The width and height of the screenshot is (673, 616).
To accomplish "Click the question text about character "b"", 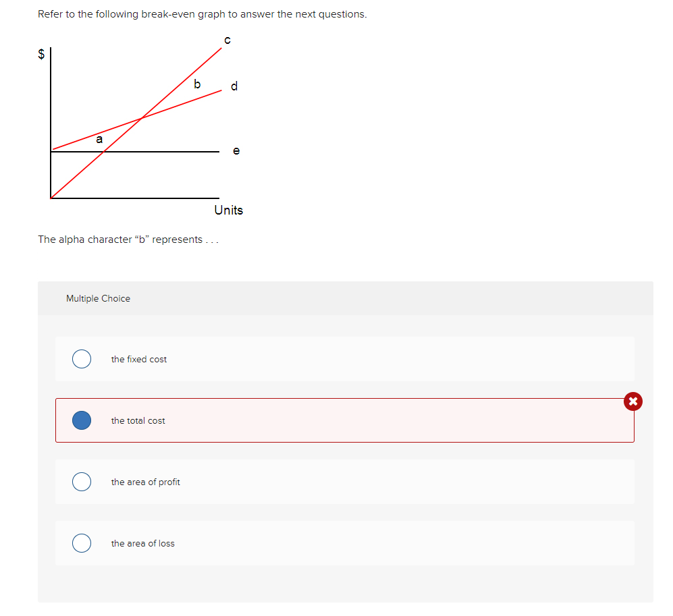I will 128,240.
